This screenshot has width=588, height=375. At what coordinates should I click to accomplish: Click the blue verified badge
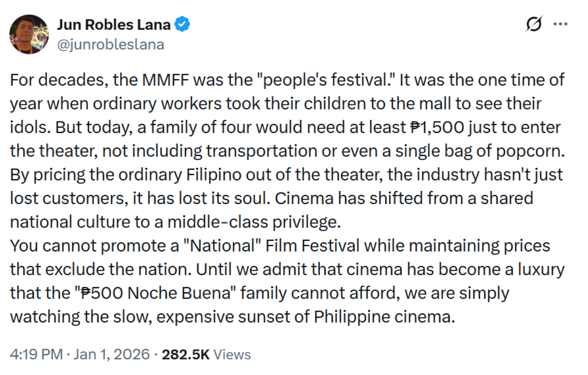tap(183, 23)
